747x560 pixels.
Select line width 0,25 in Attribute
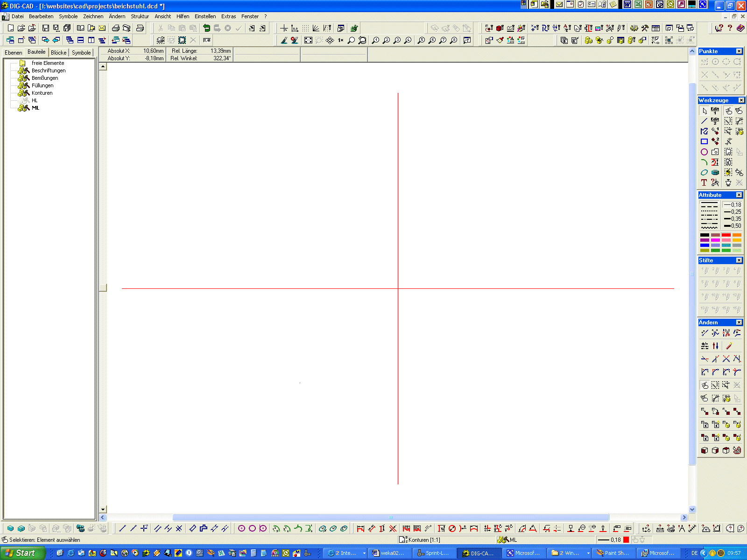[x=732, y=212]
